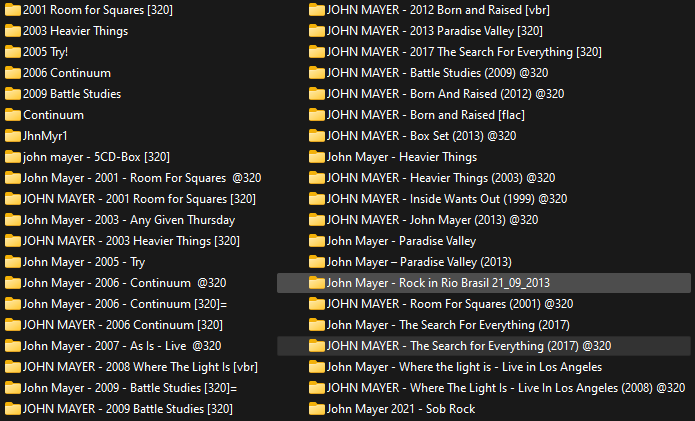Click folder icon of 'JOHN MAYER - 2008 Where The Light Is [vbr]'

pyautogui.click(x=12, y=367)
